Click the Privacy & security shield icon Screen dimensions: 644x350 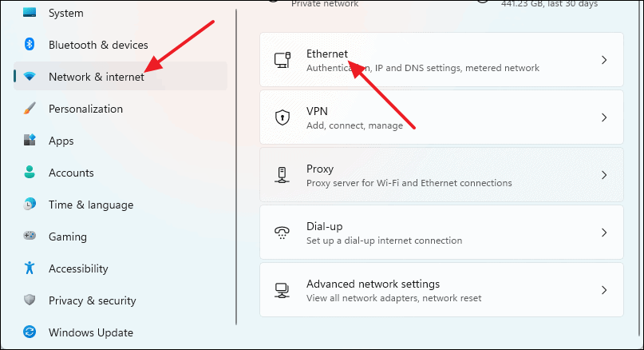[30, 300]
